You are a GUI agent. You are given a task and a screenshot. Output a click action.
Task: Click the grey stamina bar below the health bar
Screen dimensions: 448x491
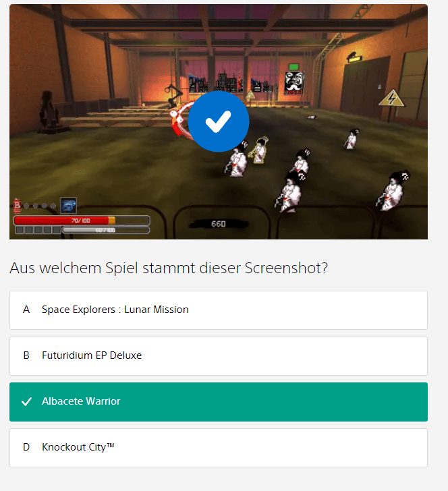coord(105,230)
